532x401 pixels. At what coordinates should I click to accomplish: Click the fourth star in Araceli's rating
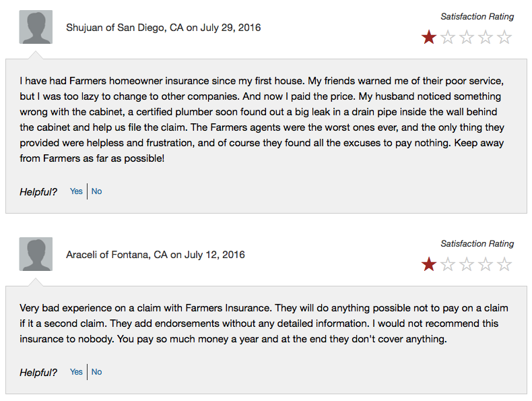coord(486,265)
